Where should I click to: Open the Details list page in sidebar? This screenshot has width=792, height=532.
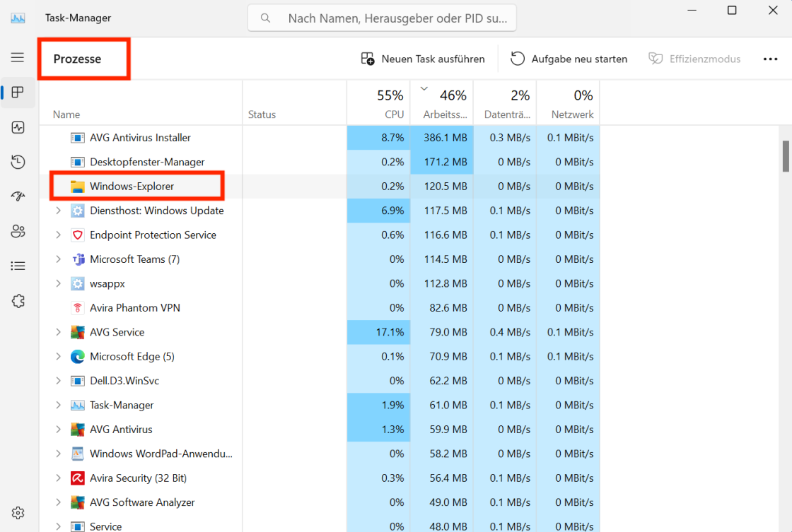coord(18,266)
